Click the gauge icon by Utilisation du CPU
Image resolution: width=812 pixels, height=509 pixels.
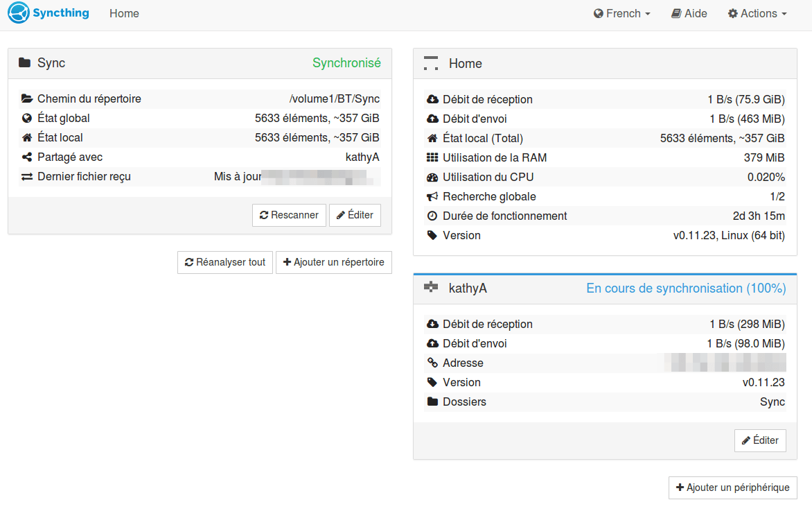(432, 178)
